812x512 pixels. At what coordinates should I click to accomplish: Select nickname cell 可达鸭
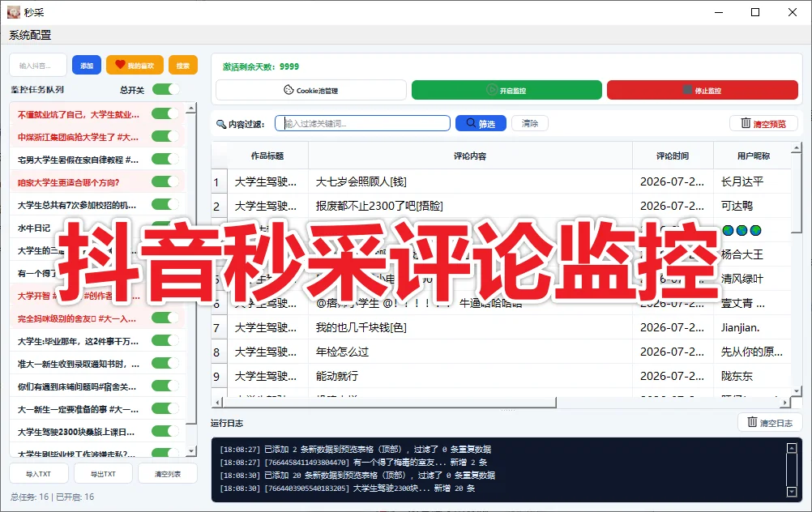[x=753, y=206]
